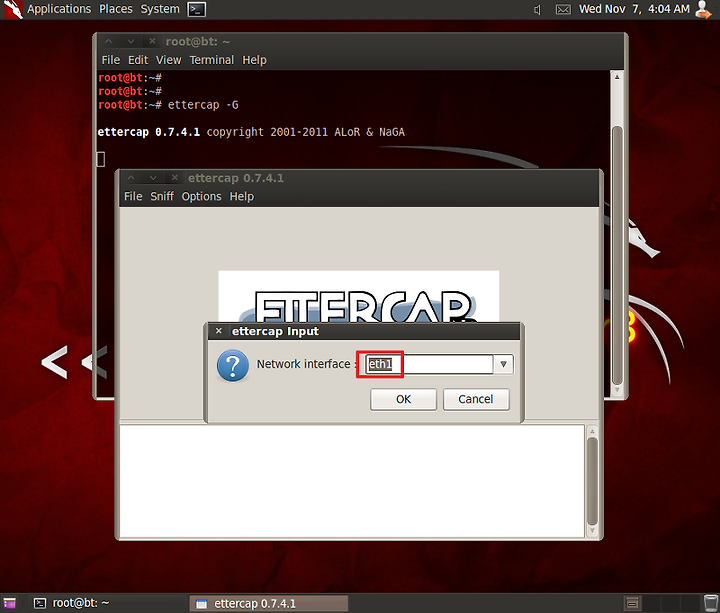Click the ettercap logo image
The width and height of the screenshot is (720, 613).
(359, 296)
